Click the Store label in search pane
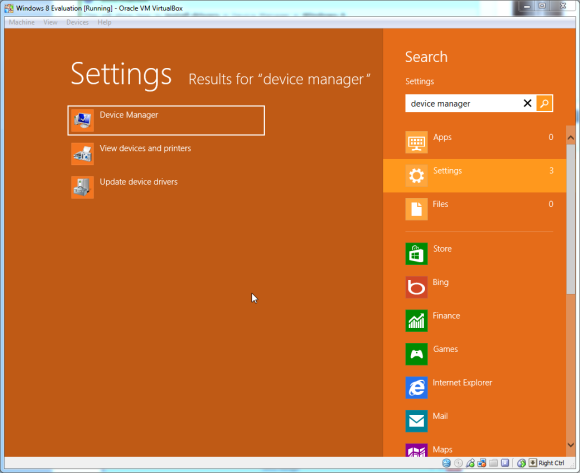The image size is (580, 473). [442, 249]
